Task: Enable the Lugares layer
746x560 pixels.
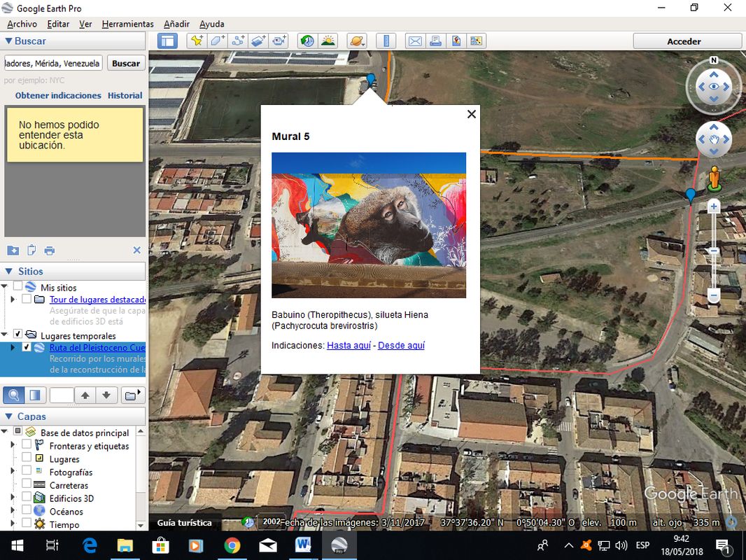Action: click(x=27, y=457)
